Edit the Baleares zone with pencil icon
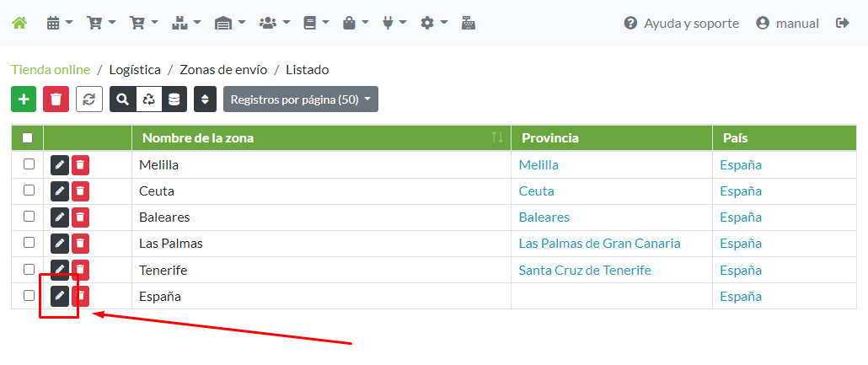This screenshot has width=868, height=365. [x=60, y=217]
